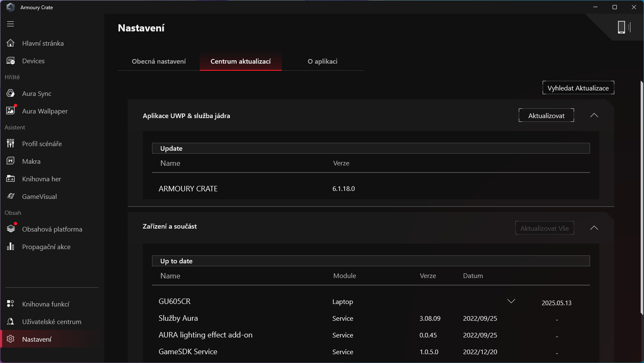Open the Devices section icon
The width and height of the screenshot is (644, 363).
10,61
